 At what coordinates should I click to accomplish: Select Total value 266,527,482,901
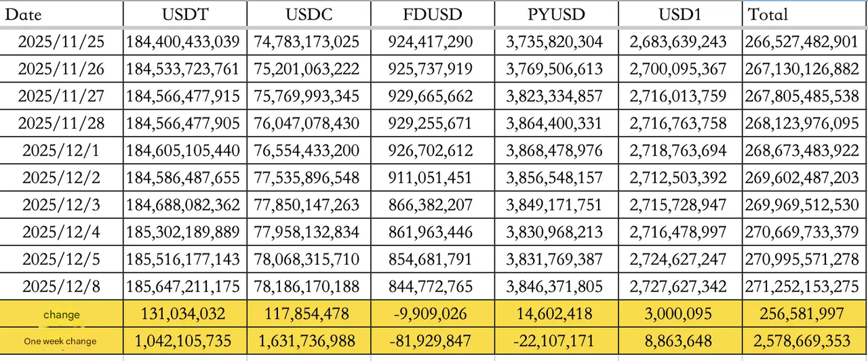tap(804, 42)
